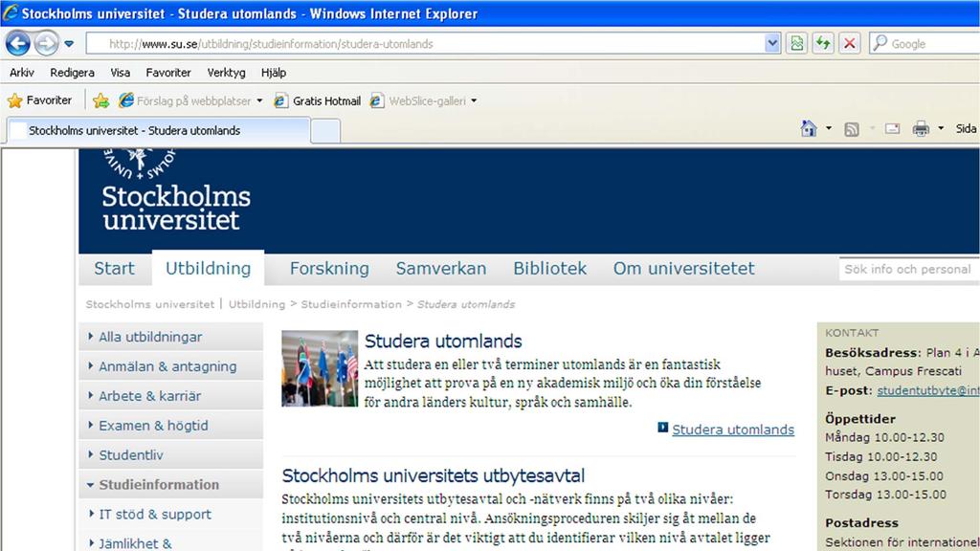Screen dimensions: 980x551
Task: Follow the Utbildning breadcrumb link
Action: [256, 304]
